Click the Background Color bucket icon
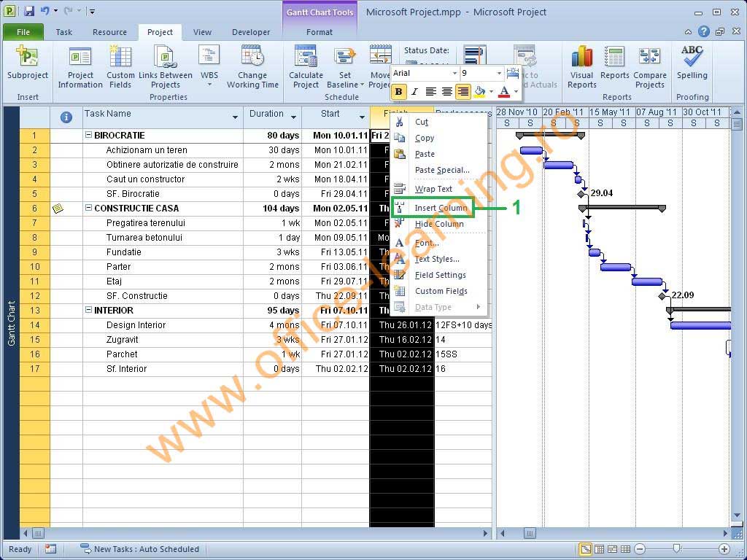 click(x=480, y=91)
